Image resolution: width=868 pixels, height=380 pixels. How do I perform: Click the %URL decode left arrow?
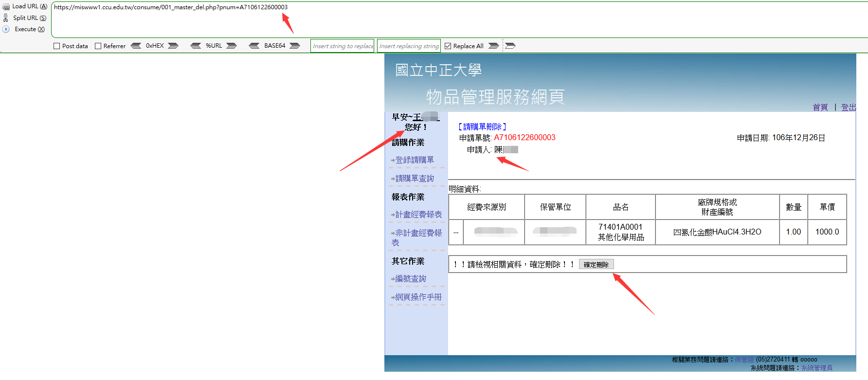[x=196, y=46]
